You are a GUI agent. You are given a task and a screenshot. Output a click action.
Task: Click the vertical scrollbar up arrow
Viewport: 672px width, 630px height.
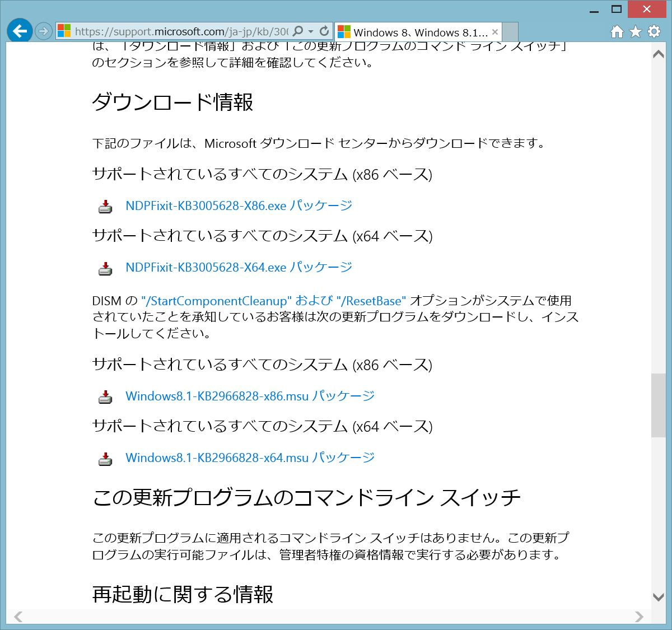tap(659, 54)
